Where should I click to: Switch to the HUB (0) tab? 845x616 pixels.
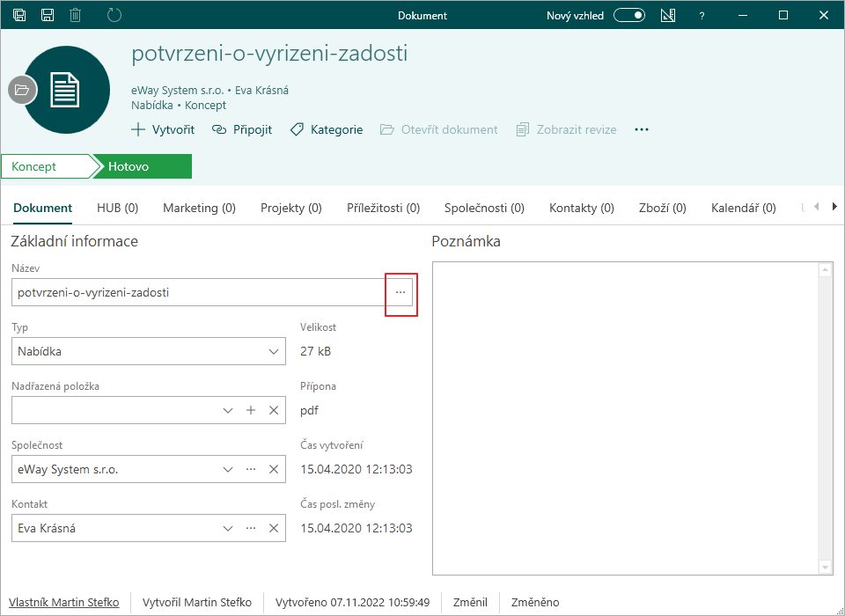(117, 208)
